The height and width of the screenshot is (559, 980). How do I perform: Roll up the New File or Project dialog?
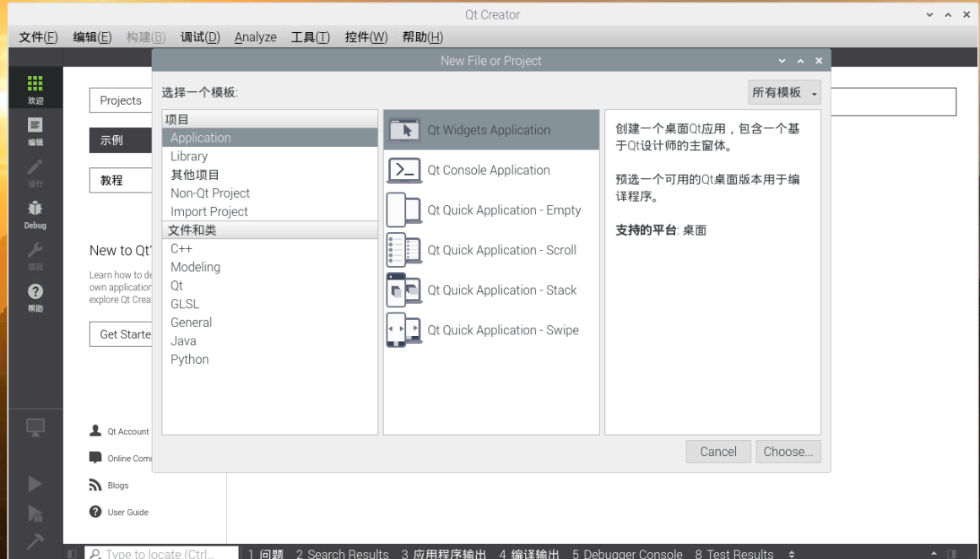coord(782,61)
